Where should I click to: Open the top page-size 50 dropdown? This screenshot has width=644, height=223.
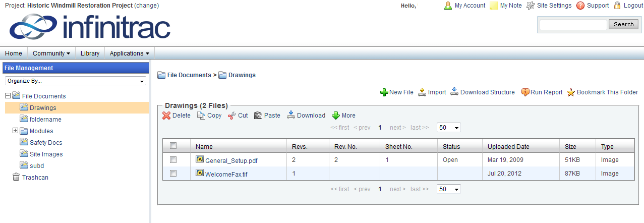(448, 128)
